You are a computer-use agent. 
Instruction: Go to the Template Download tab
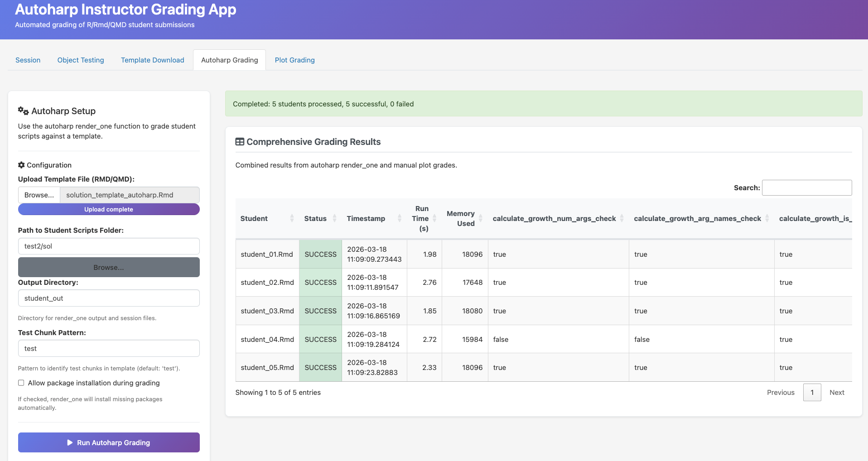point(152,60)
